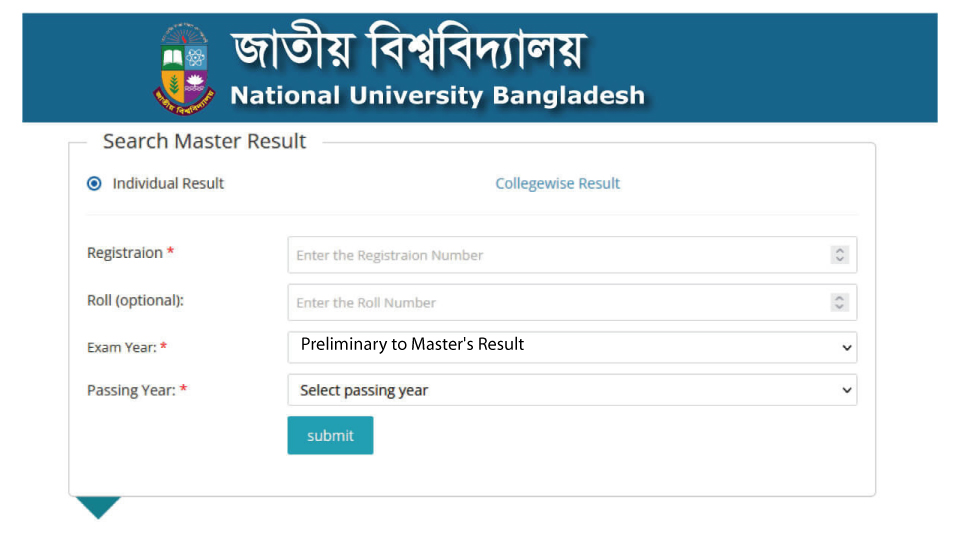Open the Collegewise Result link
This screenshot has width=961, height=541.
coord(557,183)
